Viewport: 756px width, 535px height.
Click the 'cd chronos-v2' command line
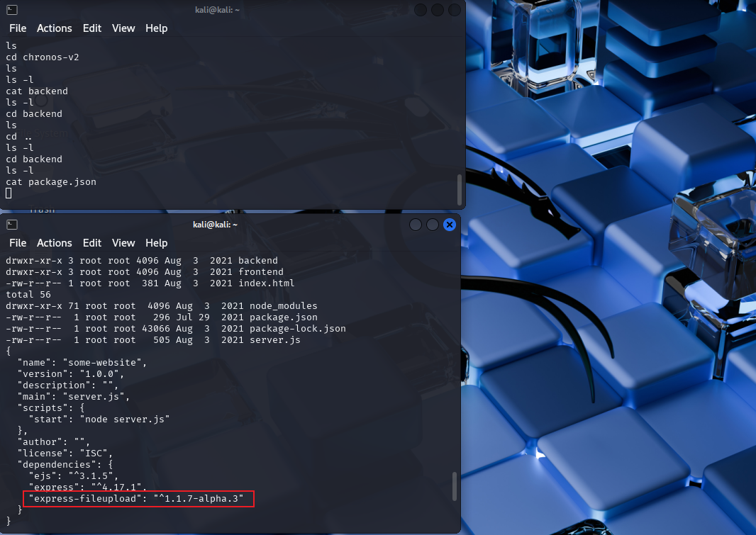click(x=43, y=57)
